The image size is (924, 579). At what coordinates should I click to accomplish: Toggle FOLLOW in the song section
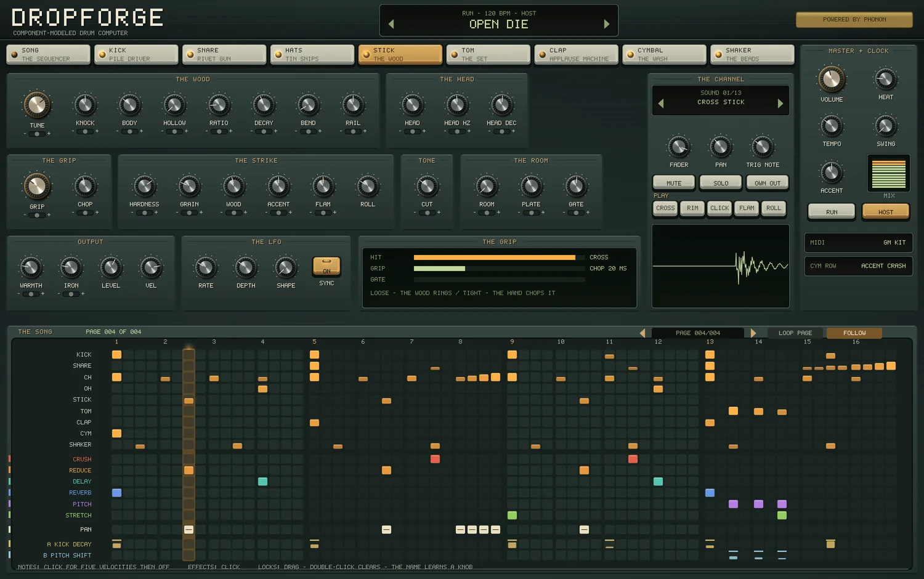click(x=854, y=333)
